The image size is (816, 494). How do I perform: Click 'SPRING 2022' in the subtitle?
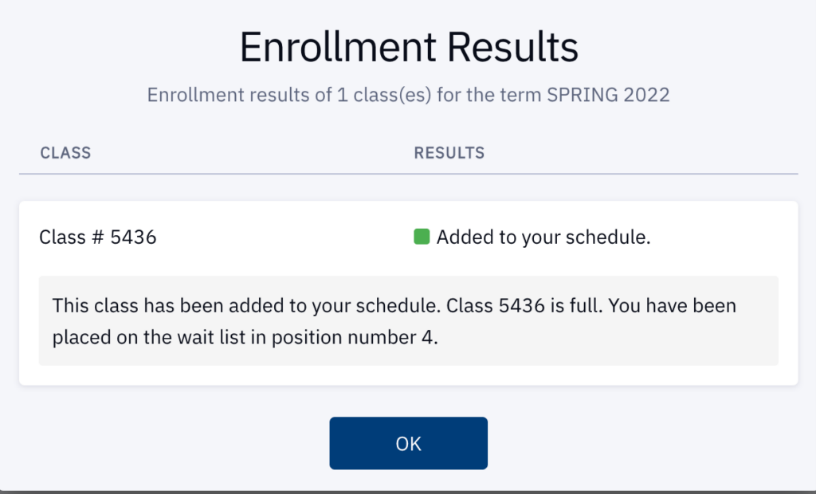pyautogui.click(x=618, y=96)
